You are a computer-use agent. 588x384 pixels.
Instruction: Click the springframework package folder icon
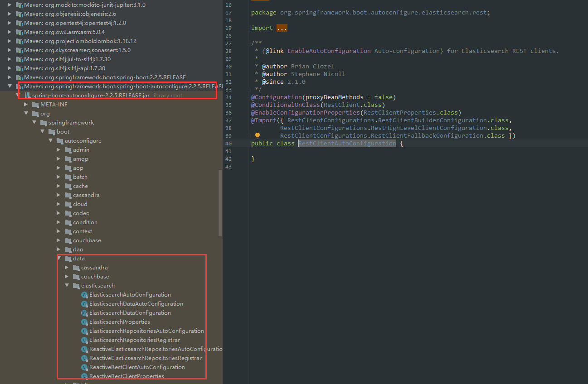(x=44, y=123)
